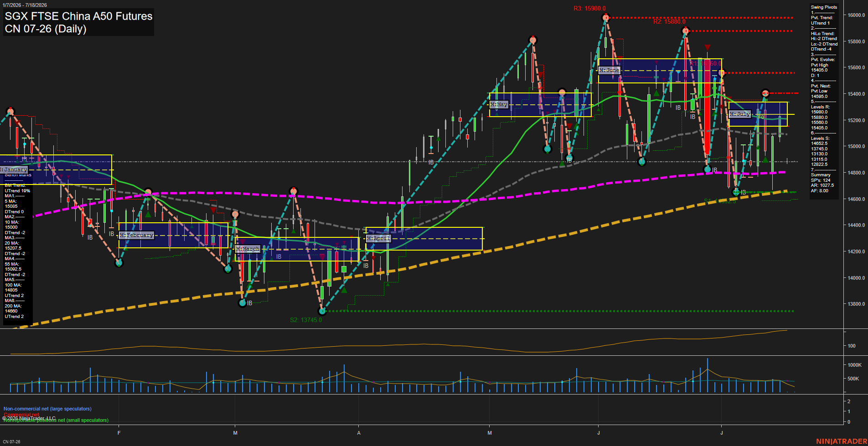Select the CN 07-26 (Daily) subtitle line
Screen dimensions: 868x446
tap(46, 29)
